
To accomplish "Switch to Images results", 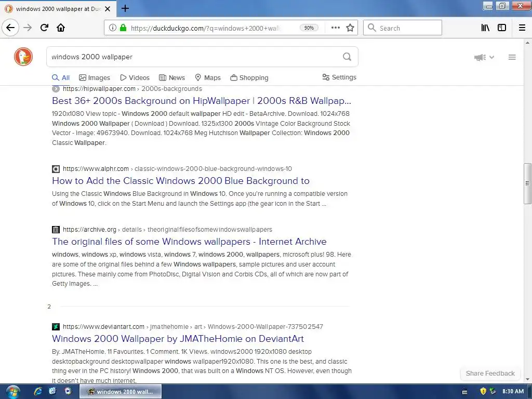I will point(95,78).
